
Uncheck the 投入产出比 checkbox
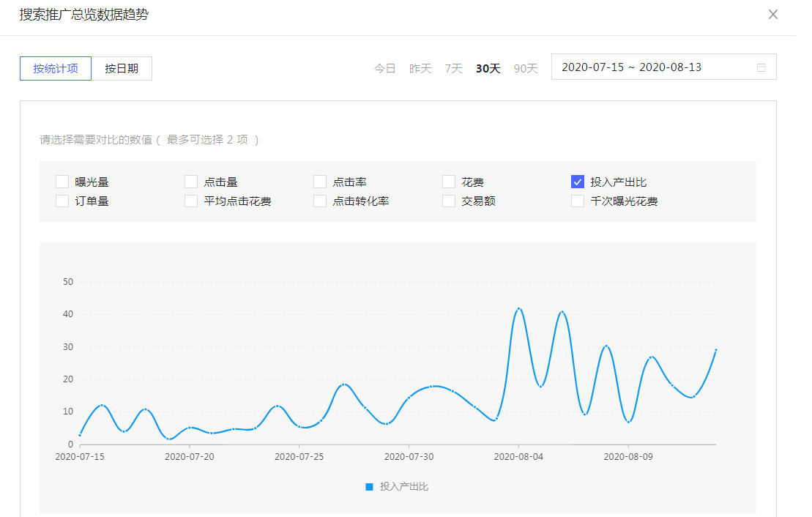578,182
